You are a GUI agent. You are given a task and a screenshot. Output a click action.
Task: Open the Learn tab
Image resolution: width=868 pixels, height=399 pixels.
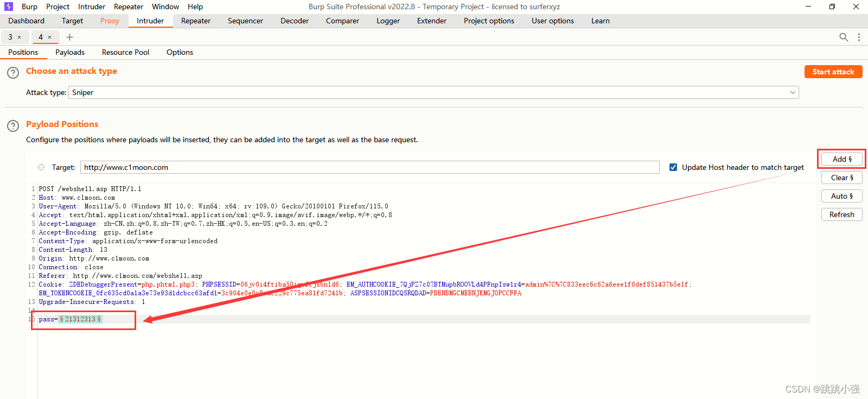601,21
